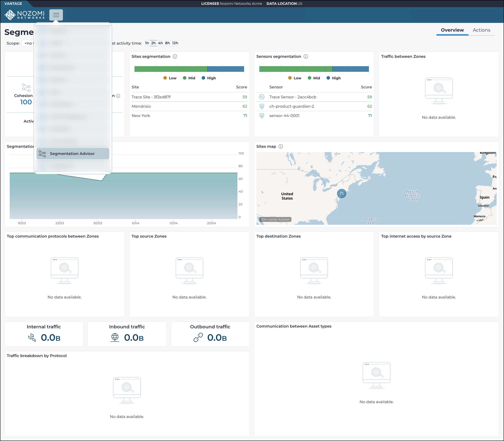Image resolution: width=504 pixels, height=441 pixels.
Task: Click the Sites segmentation Low legend dot
Action: (165, 78)
